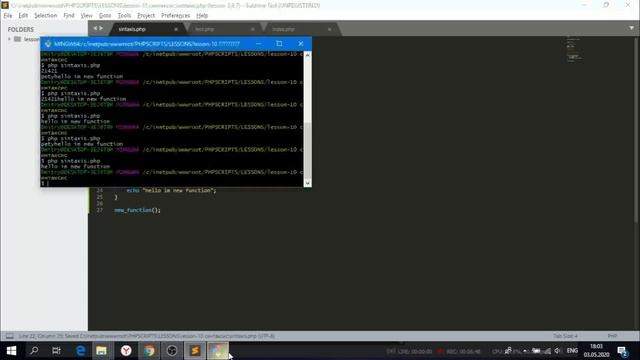Click the Sublime Text minimap
The width and height of the screenshot is (640, 360).
point(574,49)
